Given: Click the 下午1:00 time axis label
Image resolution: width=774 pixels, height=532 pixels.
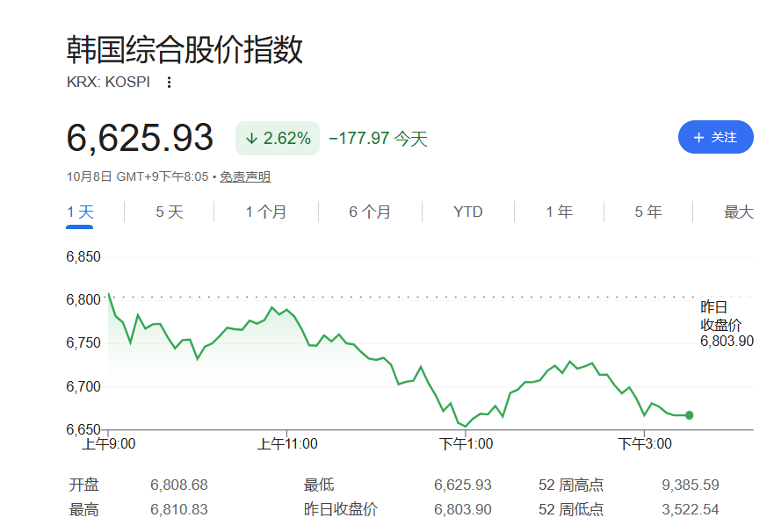Looking at the screenshot, I should pos(466,443).
